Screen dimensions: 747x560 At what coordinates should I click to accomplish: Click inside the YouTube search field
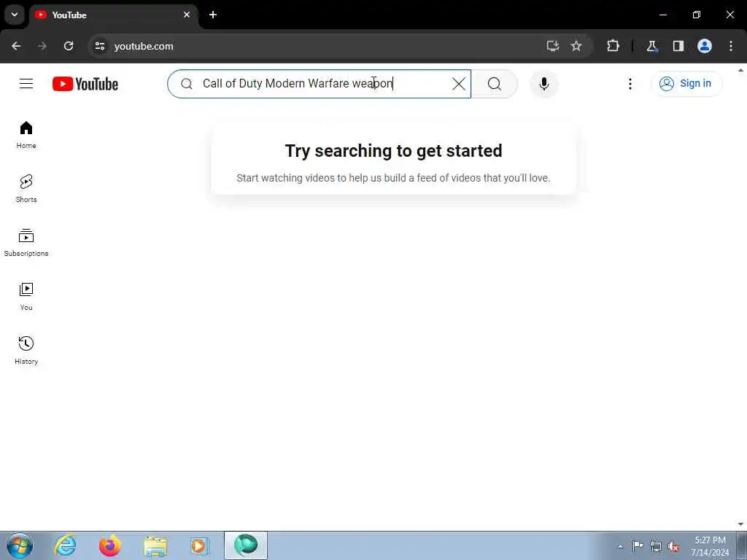pos(320,84)
